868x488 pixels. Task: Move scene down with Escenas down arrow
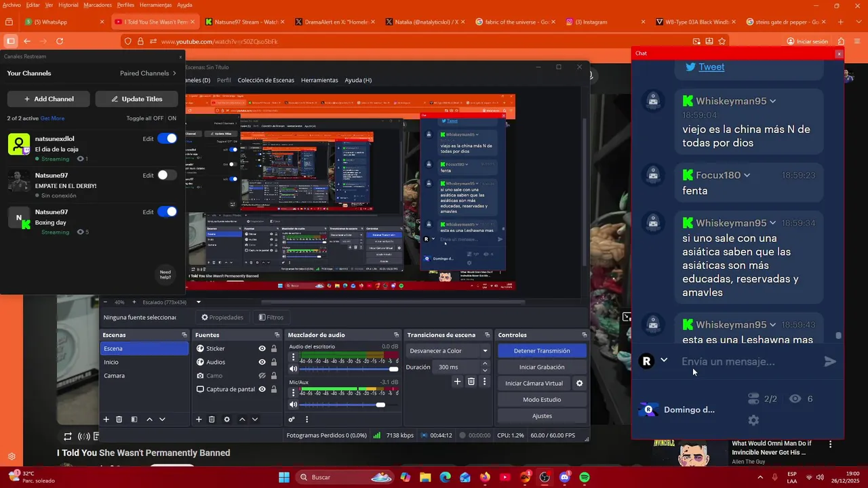[162, 420]
